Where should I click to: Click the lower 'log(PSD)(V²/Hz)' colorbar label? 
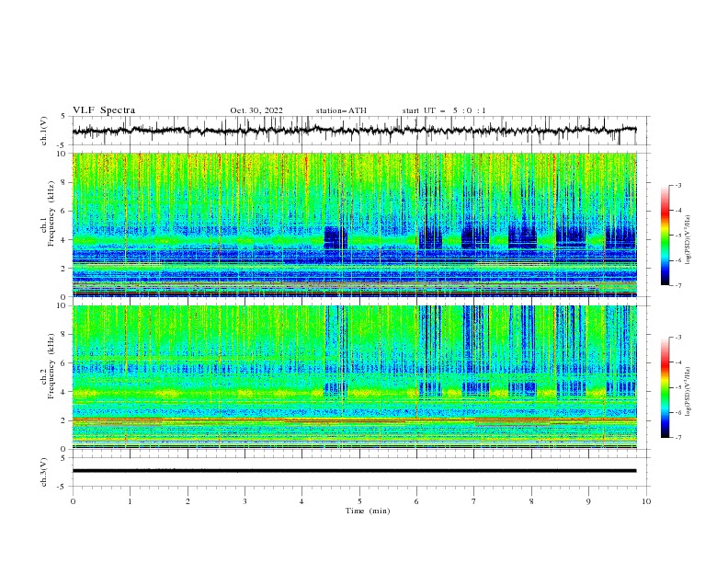click(688, 392)
